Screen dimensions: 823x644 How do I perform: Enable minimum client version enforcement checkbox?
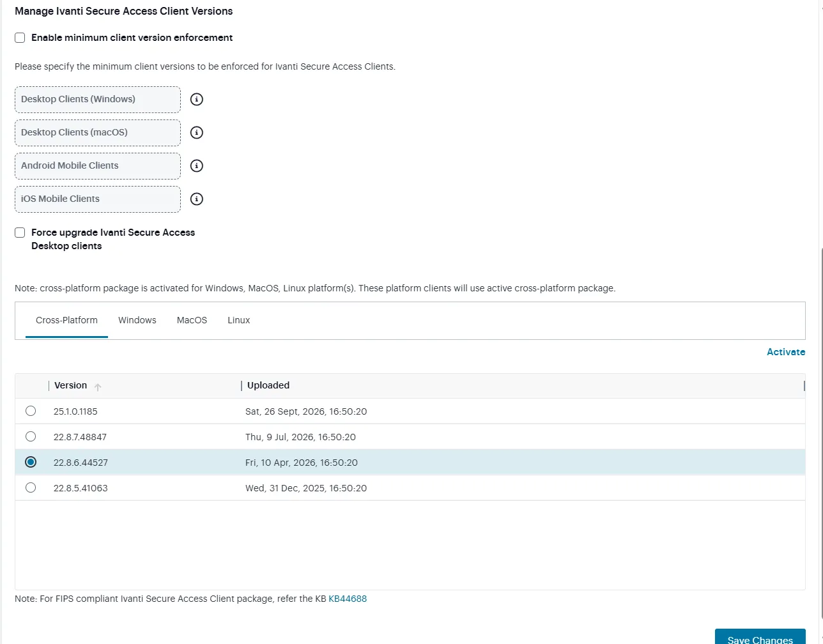[20, 38]
